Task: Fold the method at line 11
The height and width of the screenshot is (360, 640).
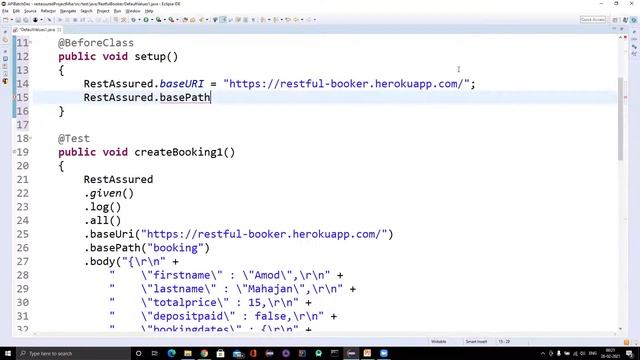Action: click(31, 42)
